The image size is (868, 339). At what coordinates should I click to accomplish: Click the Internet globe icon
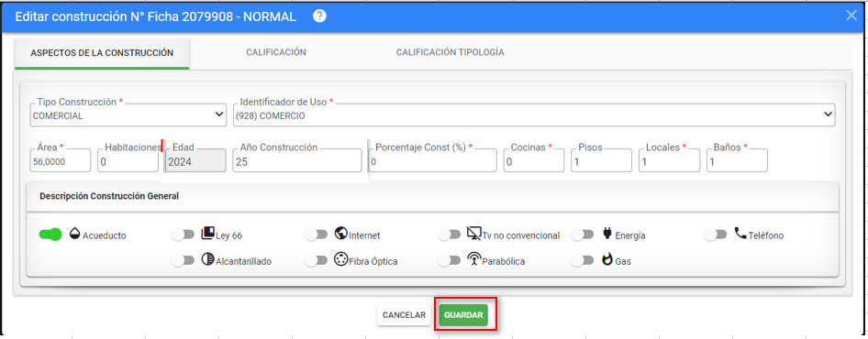(341, 234)
